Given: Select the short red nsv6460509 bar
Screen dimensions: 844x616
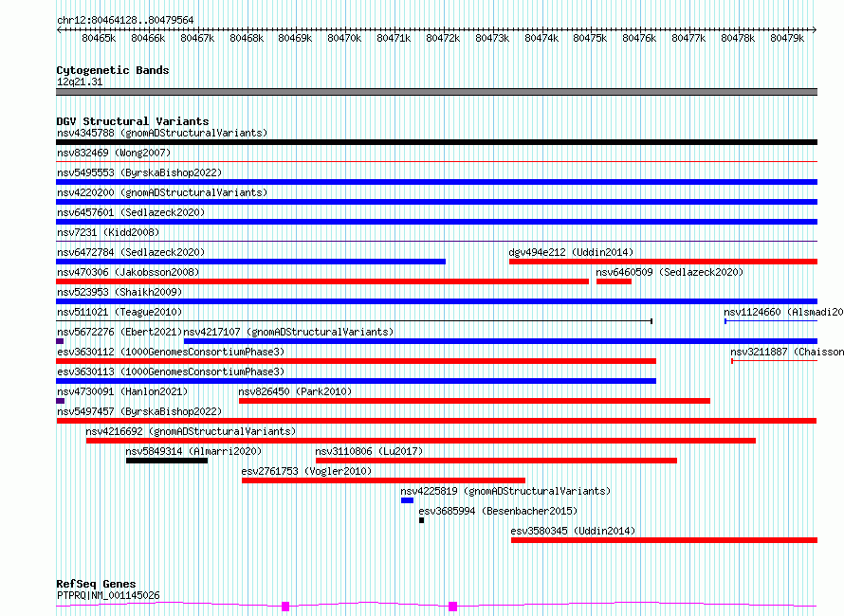Looking at the screenshot, I should coord(614,281).
